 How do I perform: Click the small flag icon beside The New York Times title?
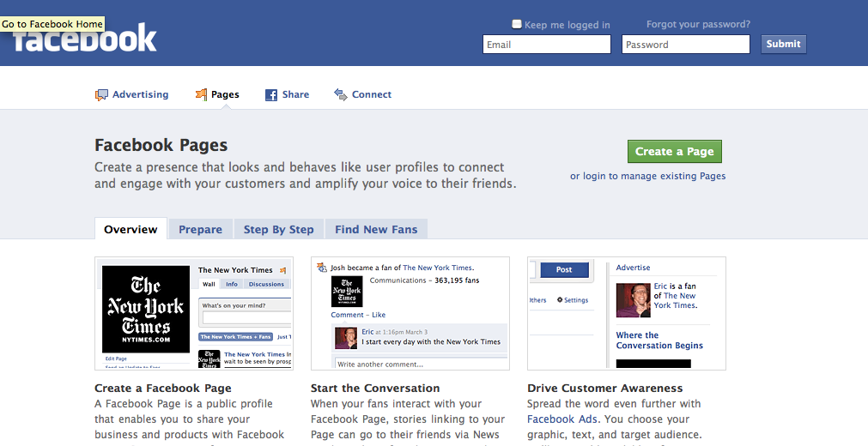tap(282, 270)
